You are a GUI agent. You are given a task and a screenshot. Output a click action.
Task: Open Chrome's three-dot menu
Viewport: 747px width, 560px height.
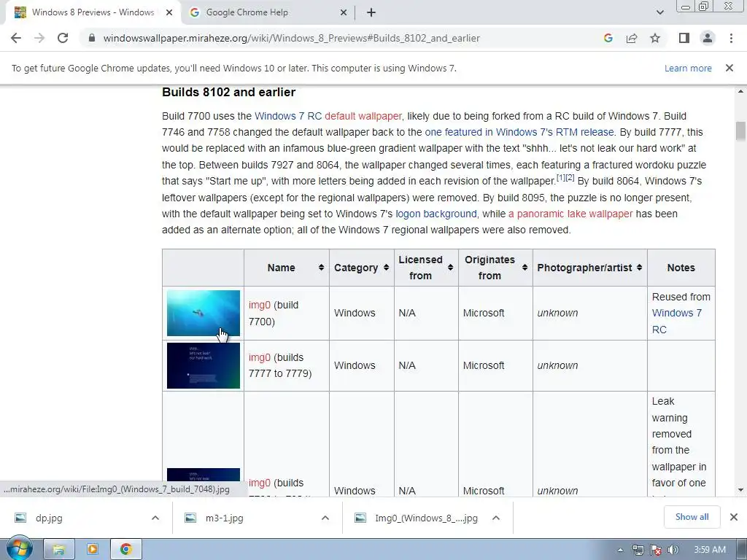click(x=731, y=38)
